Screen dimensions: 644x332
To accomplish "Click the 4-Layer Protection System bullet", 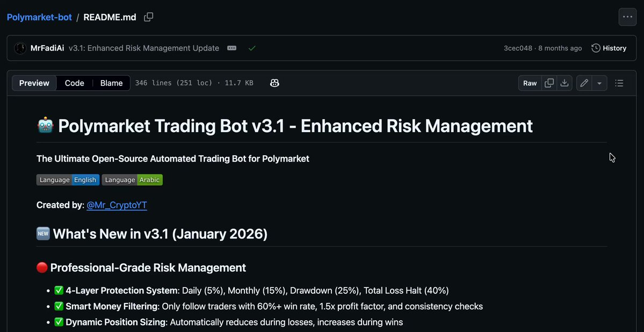I will click(x=251, y=291).
